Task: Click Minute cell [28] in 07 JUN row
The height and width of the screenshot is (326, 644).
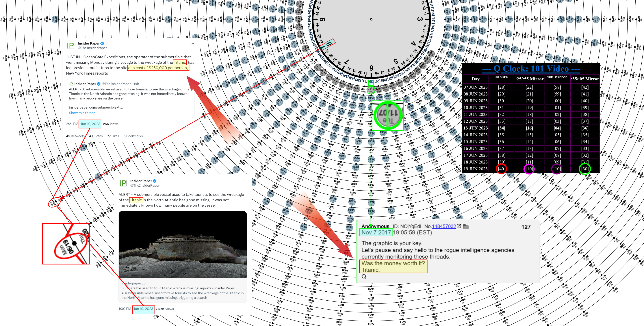Action: [x=502, y=87]
